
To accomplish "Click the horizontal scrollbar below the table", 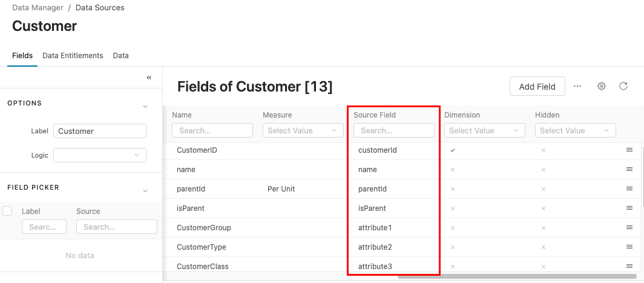I will [x=514, y=277].
